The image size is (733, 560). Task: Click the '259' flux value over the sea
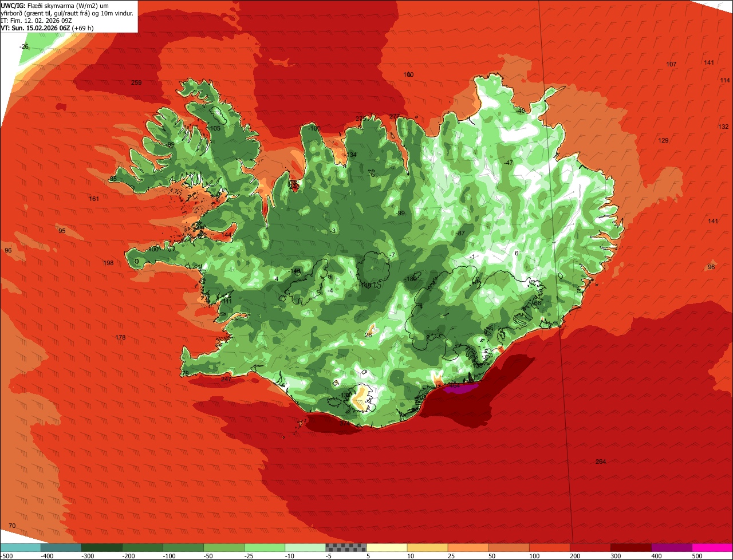pyautogui.click(x=136, y=83)
